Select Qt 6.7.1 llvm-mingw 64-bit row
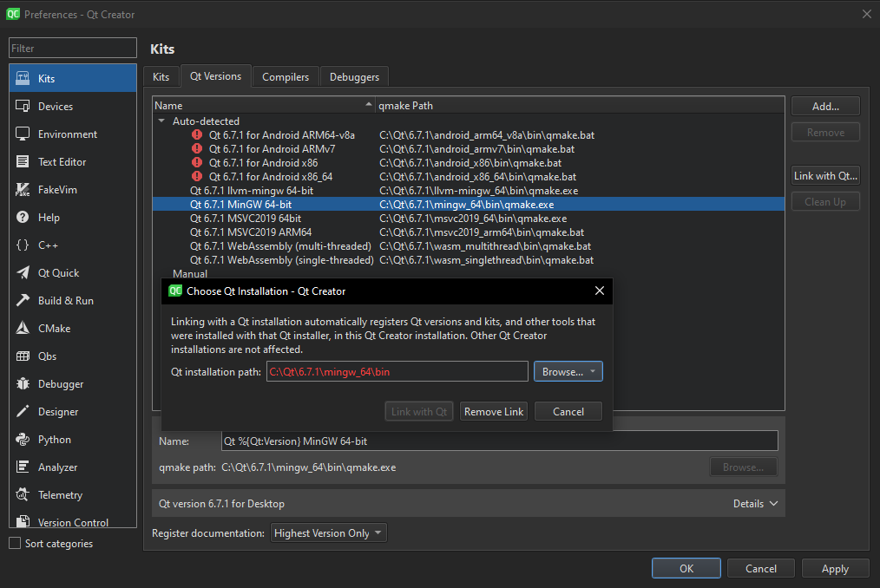Image resolution: width=880 pixels, height=588 pixels. click(x=468, y=190)
